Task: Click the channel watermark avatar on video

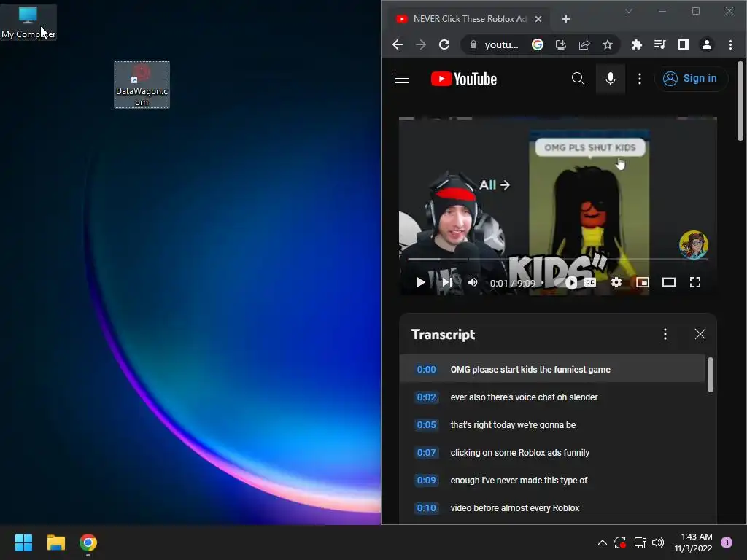Action: [x=693, y=244]
